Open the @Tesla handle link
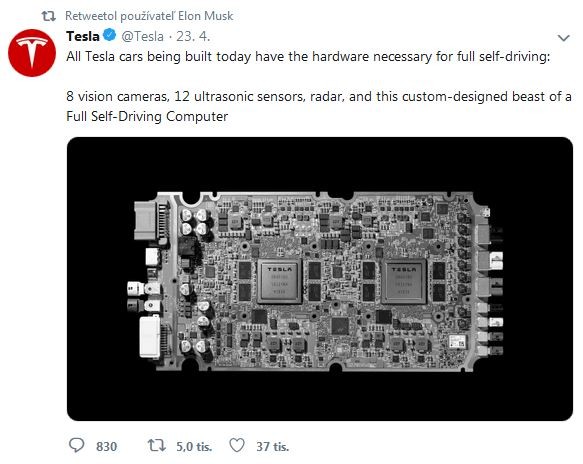The width and height of the screenshot is (583, 464). pyautogui.click(x=142, y=36)
